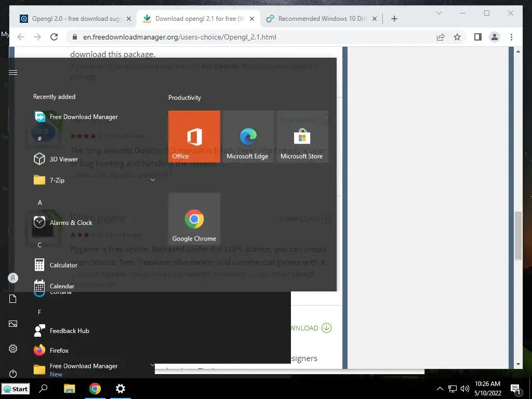The width and height of the screenshot is (532, 399).
Task: Open Chrome's three-dot menu
Action: (511, 37)
